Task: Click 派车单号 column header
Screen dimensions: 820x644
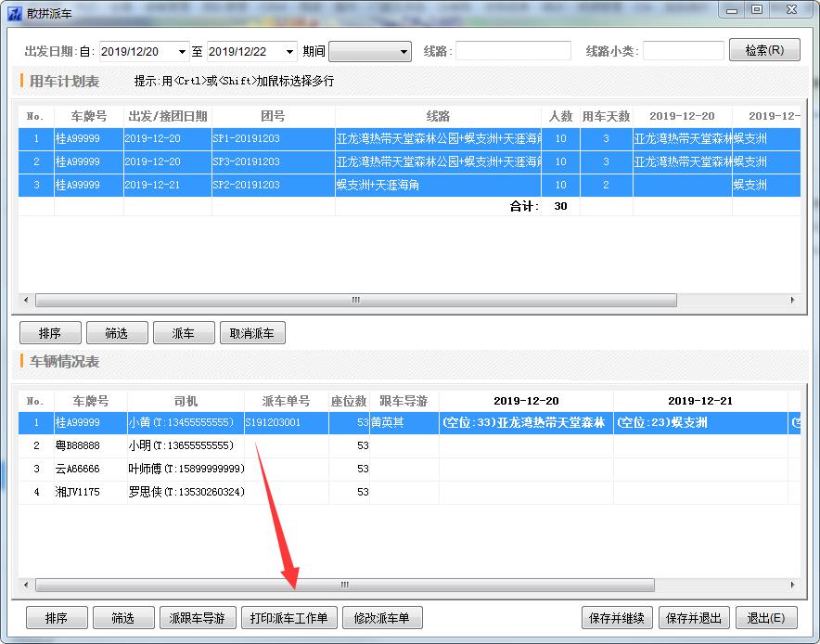Action: pyautogui.click(x=287, y=401)
